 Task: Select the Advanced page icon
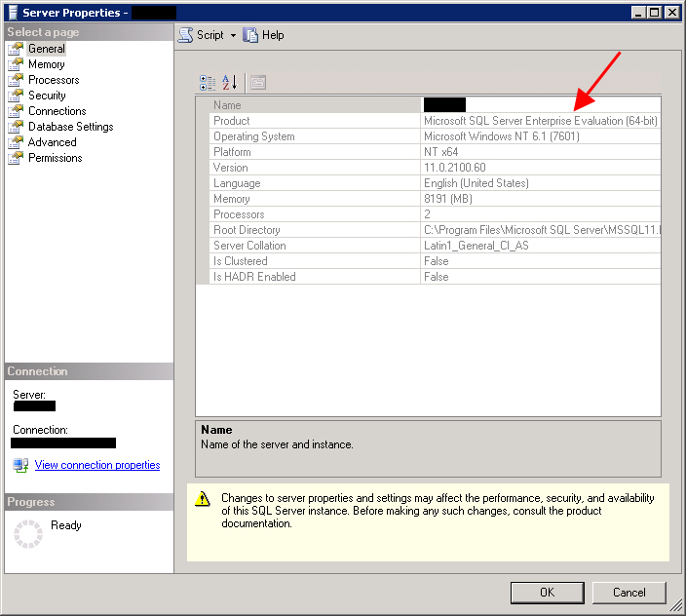pyautogui.click(x=16, y=142)
